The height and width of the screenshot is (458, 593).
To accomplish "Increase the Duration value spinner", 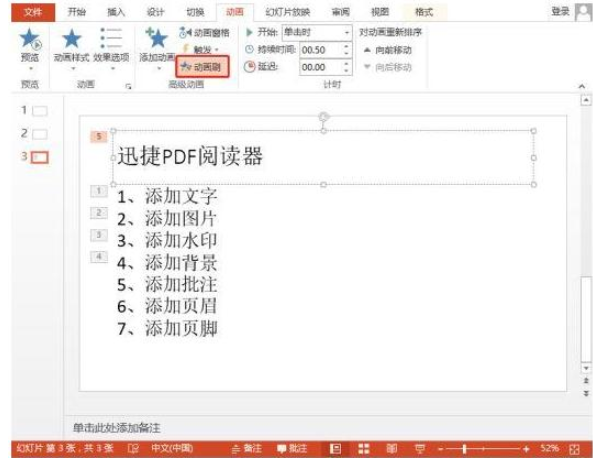I will pyautogui.click(x=346, y=47).
